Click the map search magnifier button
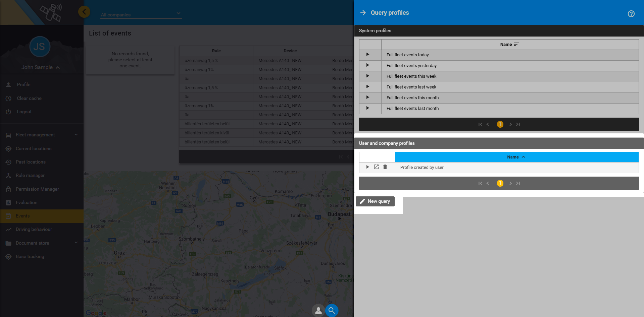 [332, 310]
